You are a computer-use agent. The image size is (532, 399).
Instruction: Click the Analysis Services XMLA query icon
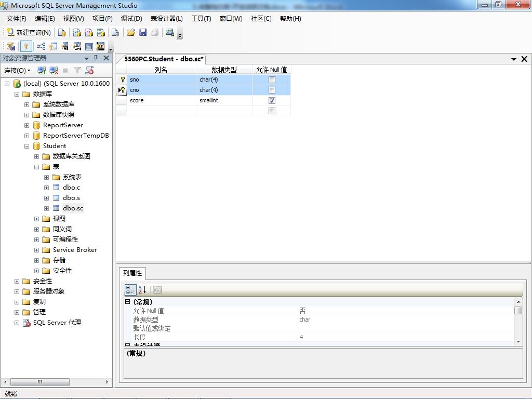pos(101,32)
